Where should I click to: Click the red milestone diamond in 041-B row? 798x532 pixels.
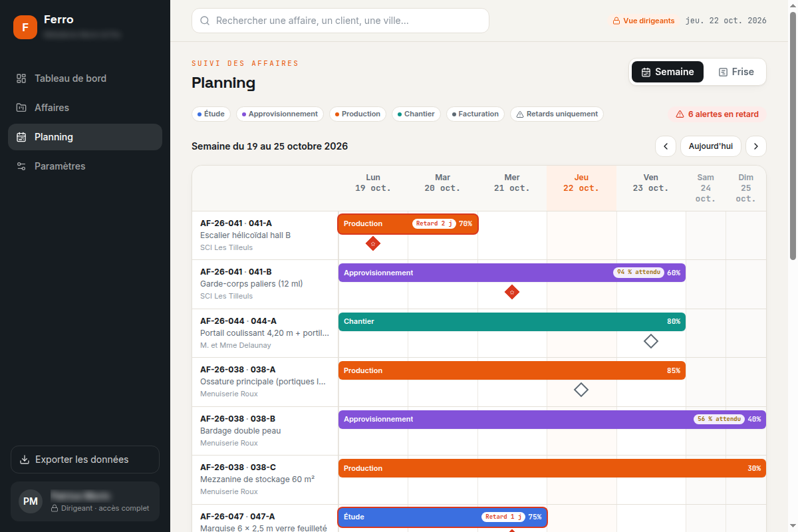(x=511, y=292)
